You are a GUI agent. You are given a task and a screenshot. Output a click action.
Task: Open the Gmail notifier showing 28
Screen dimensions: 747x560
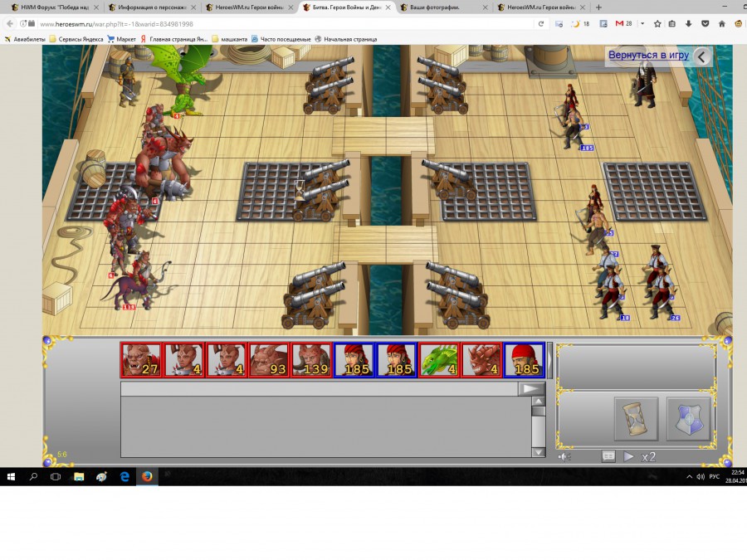(623, 24)
